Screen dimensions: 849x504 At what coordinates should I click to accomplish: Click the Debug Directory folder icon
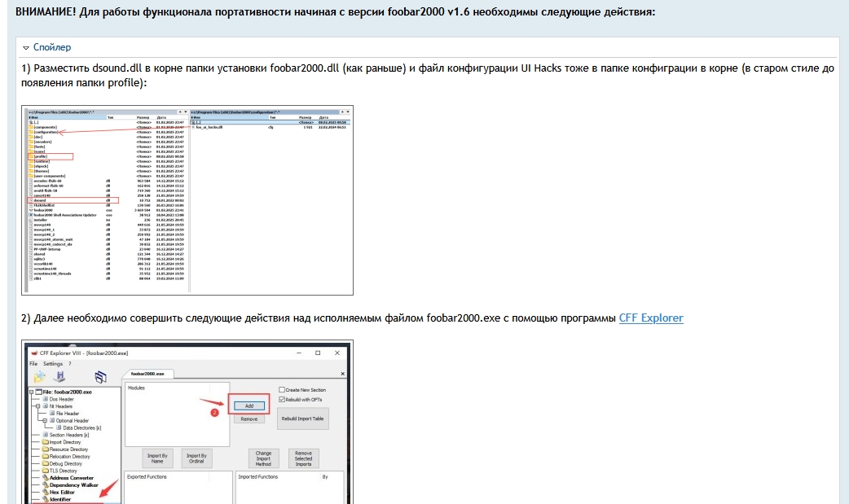click(x=46, y=463)
